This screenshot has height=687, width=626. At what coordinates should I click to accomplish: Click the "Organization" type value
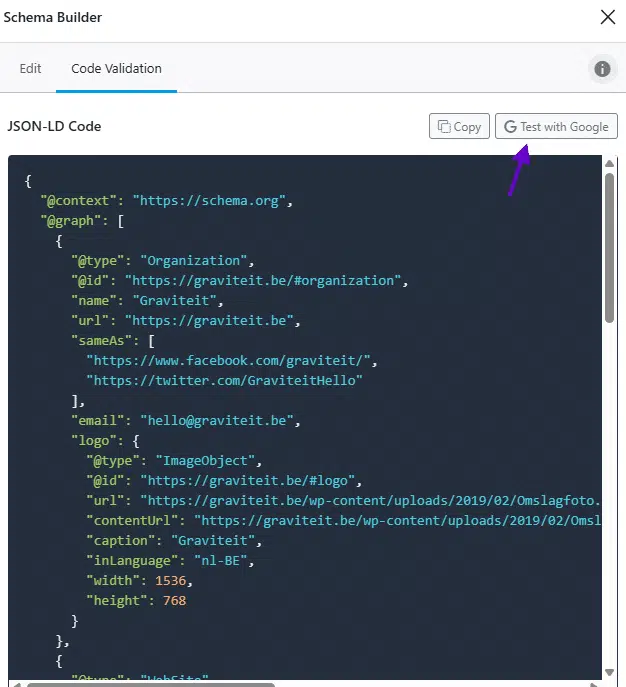tap(194, 261)
